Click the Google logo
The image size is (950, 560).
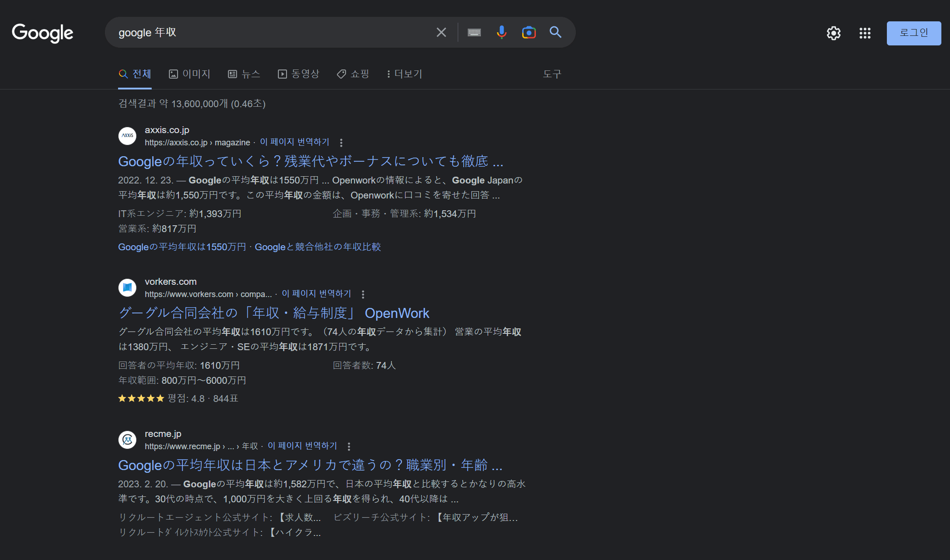[x=42, y=33]
